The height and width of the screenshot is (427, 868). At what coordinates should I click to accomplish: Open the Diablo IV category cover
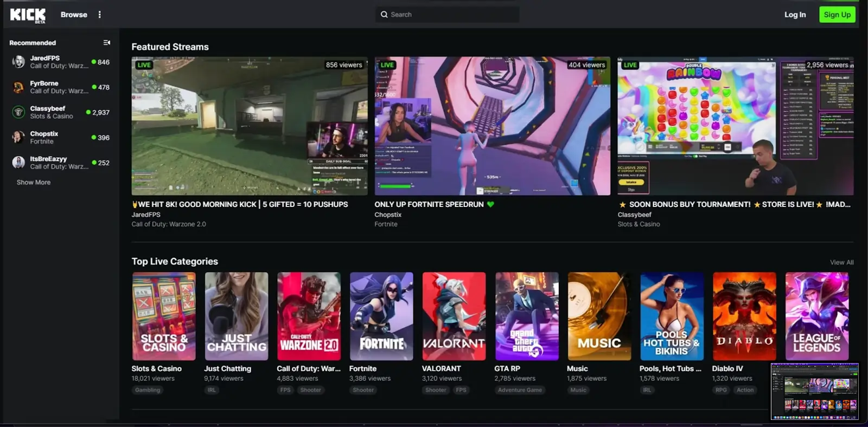[x=744, y=316]
